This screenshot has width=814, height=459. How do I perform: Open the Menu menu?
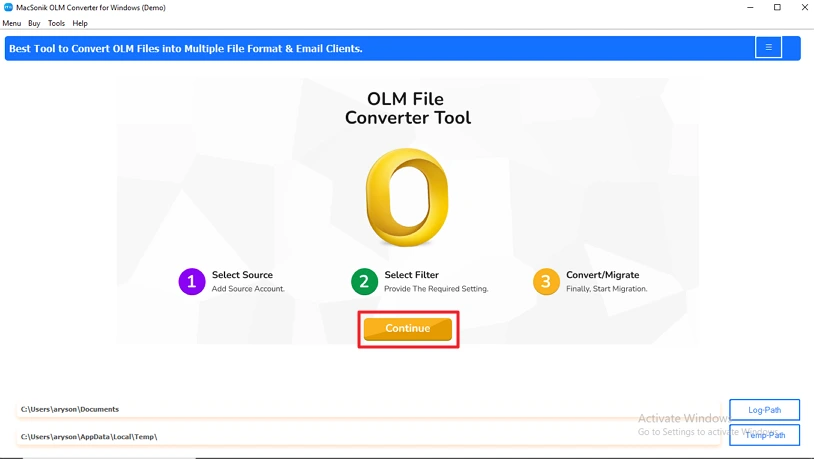coord(11,23)
